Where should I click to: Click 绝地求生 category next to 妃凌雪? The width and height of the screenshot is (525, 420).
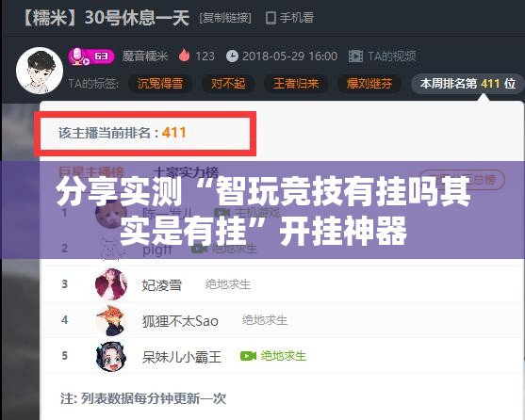tap(228, 284)
